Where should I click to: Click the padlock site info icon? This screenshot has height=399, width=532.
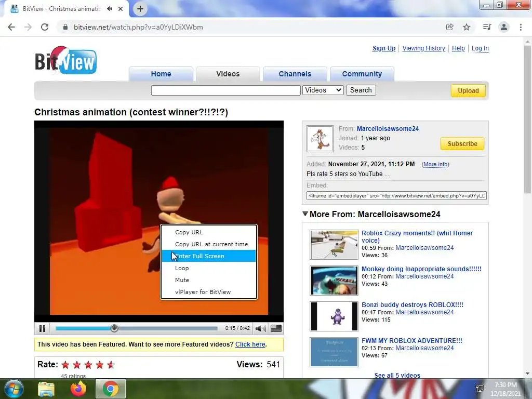point(65,27)
